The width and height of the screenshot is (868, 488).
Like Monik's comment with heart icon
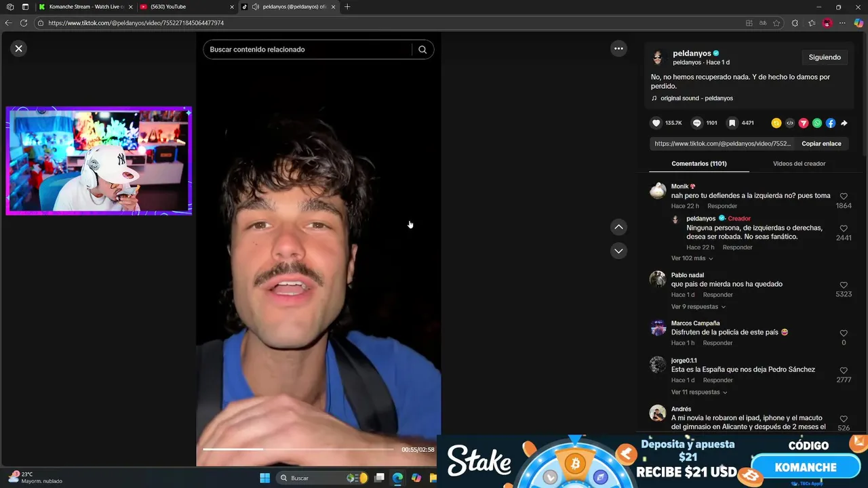(x=844, y=197)
